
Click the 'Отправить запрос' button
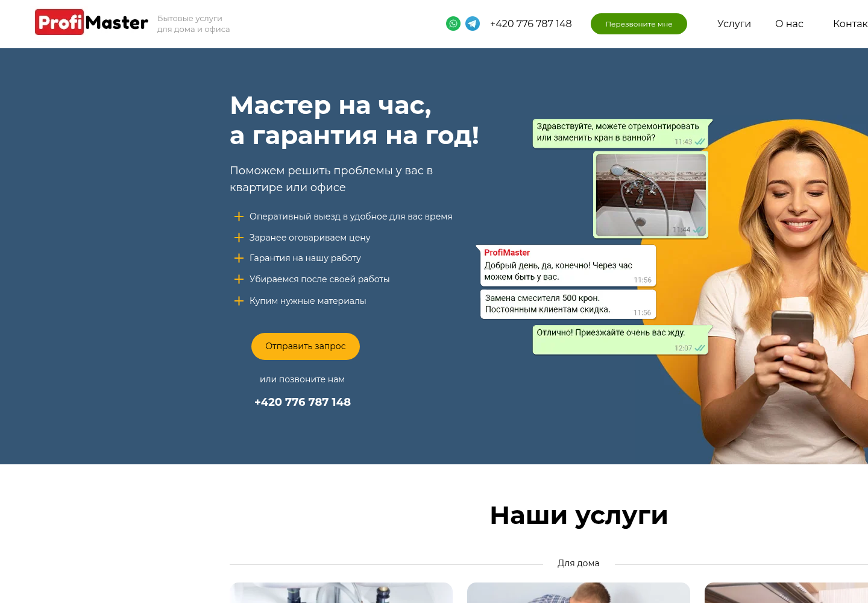306,346
